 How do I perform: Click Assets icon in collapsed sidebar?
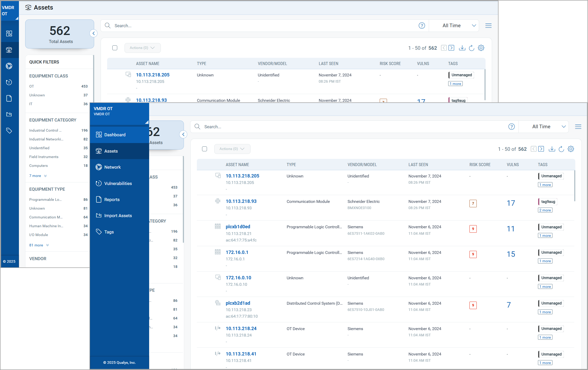9,50
